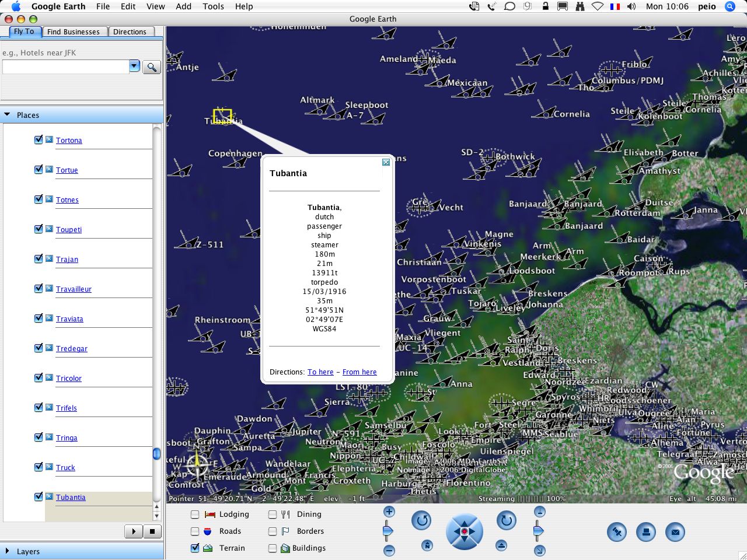This screenshot has width=747, height=560.
Task: Click the peio user name in menu bar
Action: click(707, 6)
